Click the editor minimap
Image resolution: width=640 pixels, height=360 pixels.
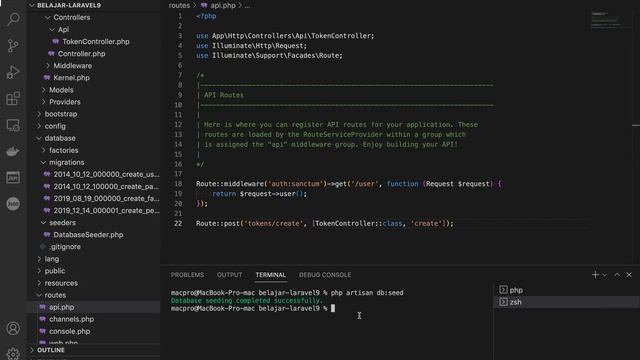(606, 20)
